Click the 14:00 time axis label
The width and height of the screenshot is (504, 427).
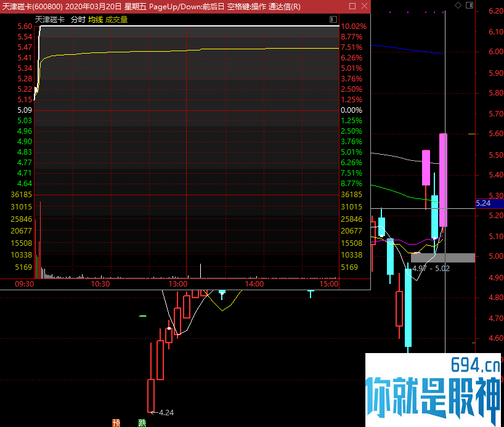(x=254, y=284)
